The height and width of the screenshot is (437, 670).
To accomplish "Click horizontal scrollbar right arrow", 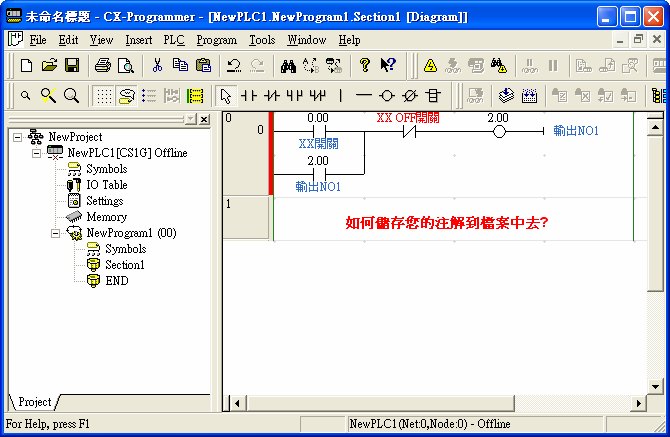I will tap(639, 403).
